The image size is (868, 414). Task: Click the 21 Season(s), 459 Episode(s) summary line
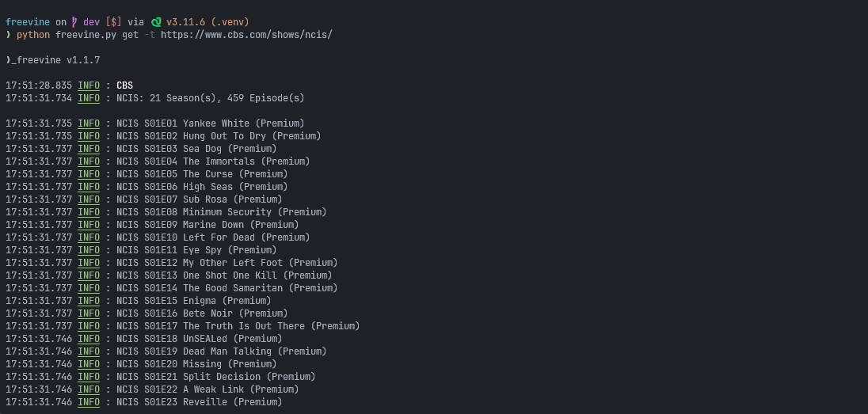tap(210, 98)
